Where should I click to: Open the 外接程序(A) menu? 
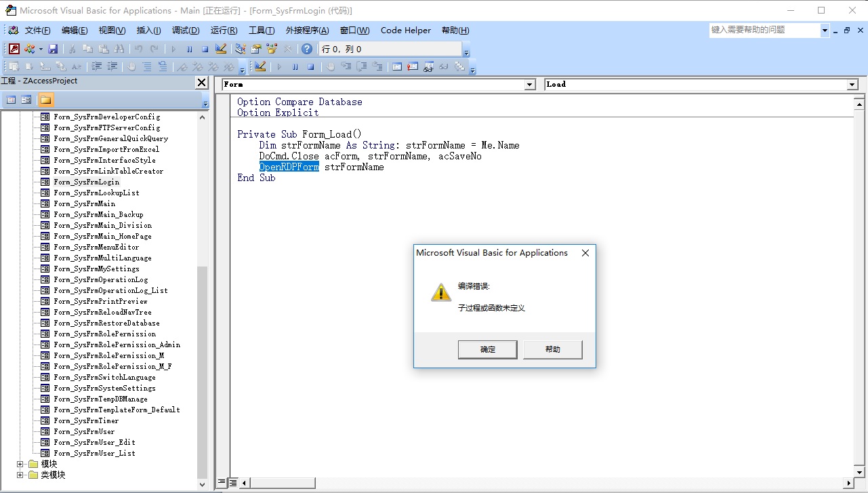pyautogui.click(x=307, y=31)
